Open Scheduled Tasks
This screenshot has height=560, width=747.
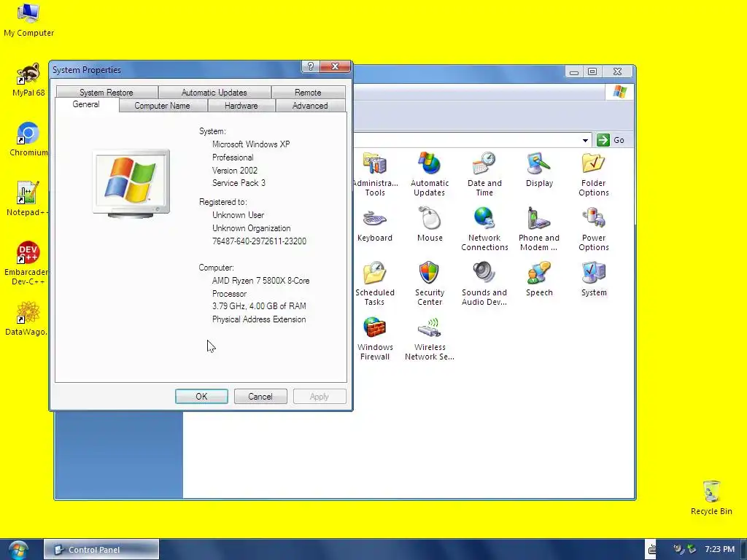375,284
